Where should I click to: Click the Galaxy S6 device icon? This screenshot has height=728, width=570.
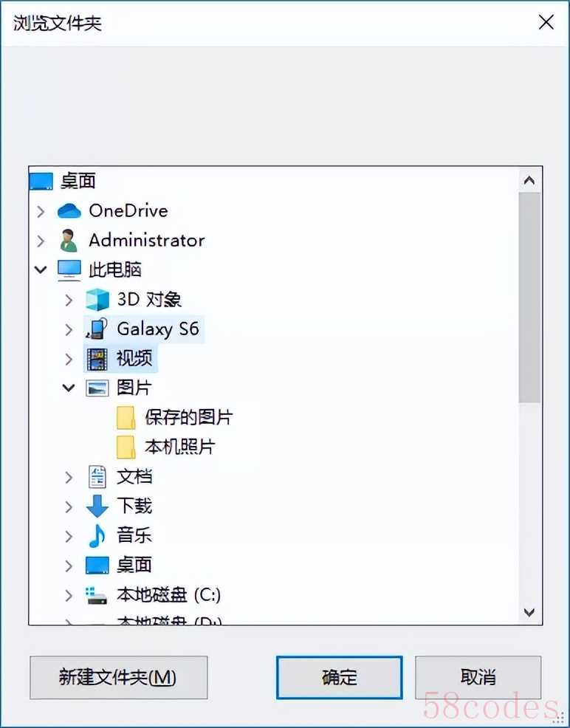click(97, 329)
